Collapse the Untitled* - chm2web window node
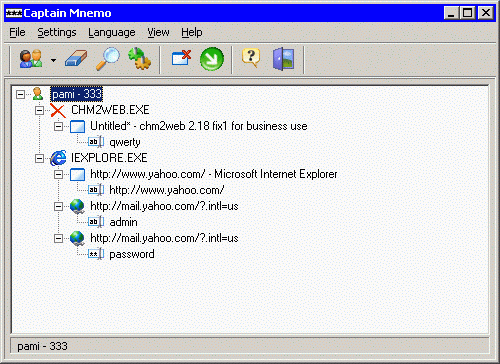Viewport: 500px width, 364px height. coord(58,126)
